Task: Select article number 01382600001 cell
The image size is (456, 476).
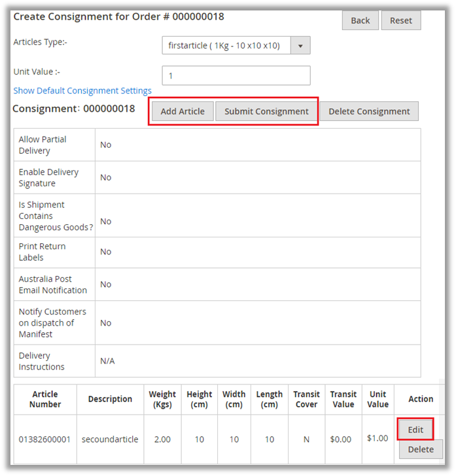Action: [44, 439]
